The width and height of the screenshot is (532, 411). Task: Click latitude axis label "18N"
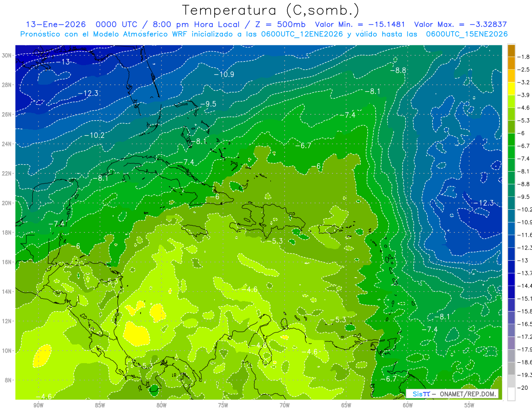tap(8, 232)
